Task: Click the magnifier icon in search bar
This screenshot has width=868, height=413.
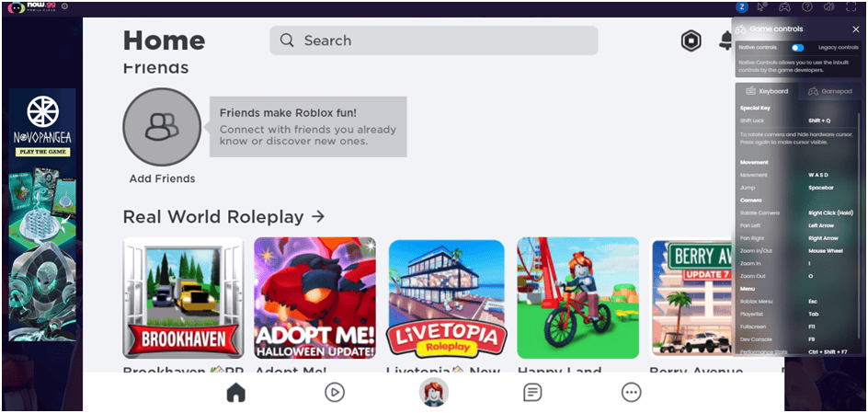Action: (x=287, y=40)
